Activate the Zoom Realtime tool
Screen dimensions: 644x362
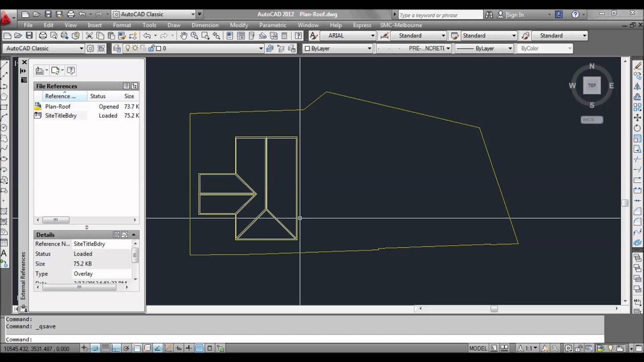click(194, 36)
